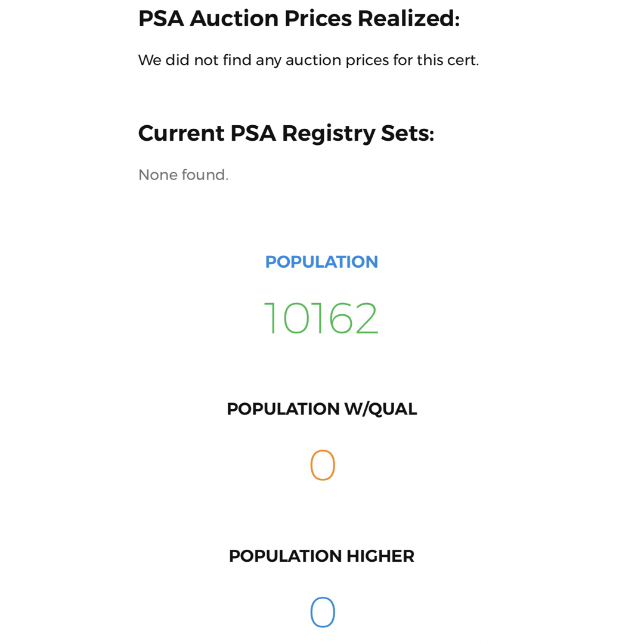Click the POPULATION HIGHER label

pos(321,556)
